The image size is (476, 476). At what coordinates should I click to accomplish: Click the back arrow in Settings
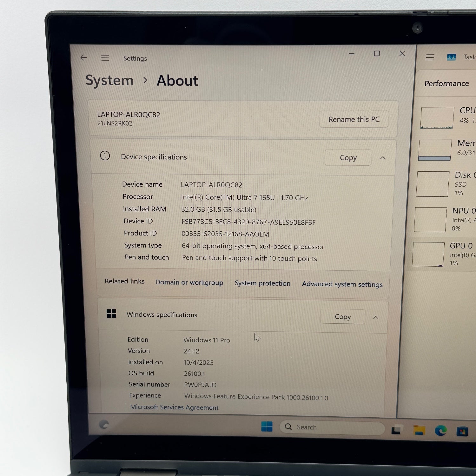(84, 58)
